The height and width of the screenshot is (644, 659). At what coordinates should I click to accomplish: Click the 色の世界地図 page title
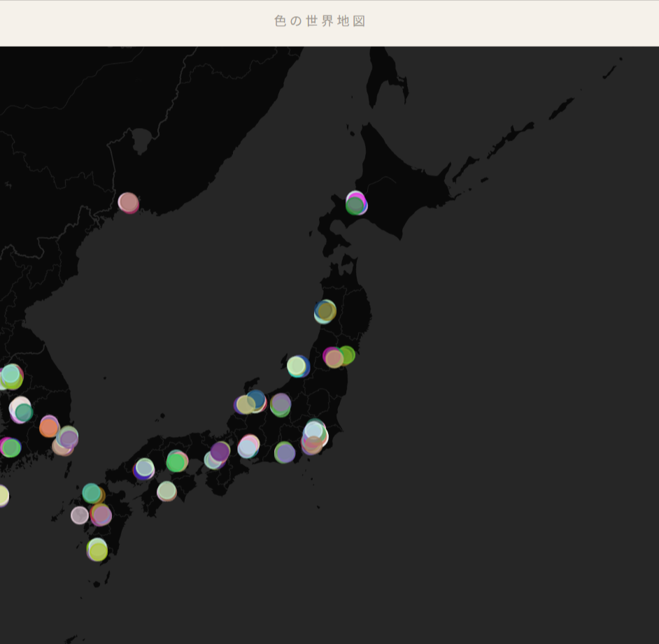[x=320, y=21]
